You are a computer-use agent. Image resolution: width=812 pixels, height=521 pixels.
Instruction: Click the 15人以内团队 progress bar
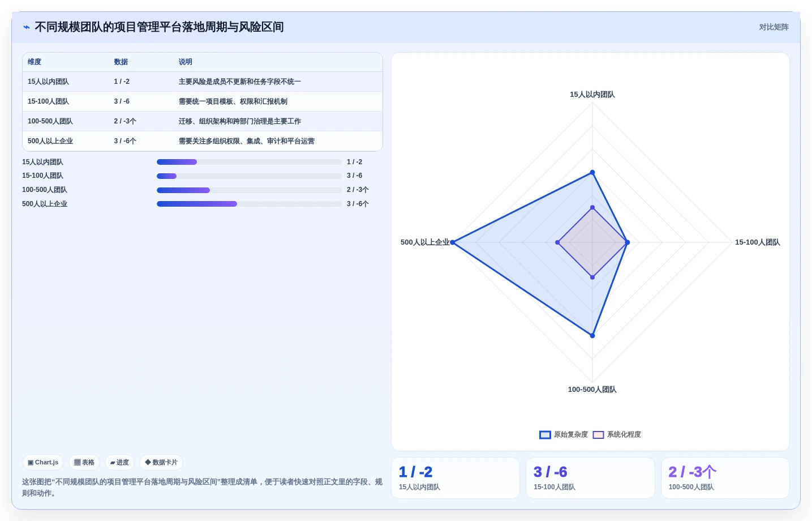(x=250, y=162)
